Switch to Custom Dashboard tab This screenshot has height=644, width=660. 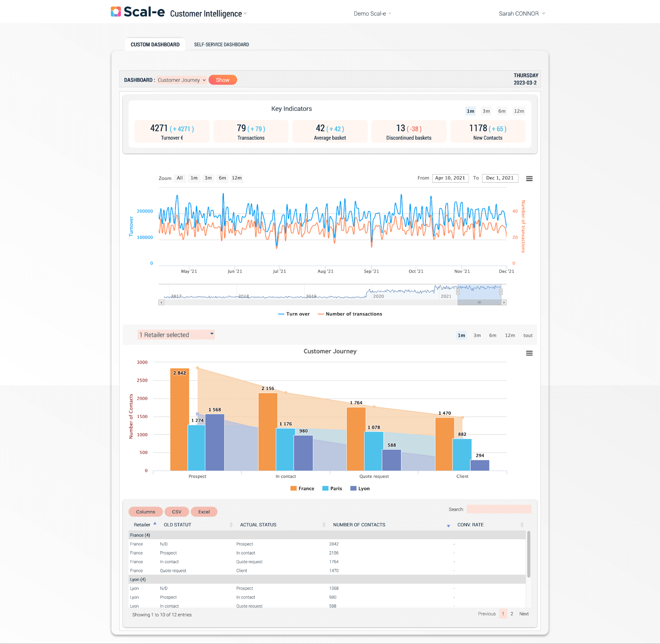[x=155, y=45]
